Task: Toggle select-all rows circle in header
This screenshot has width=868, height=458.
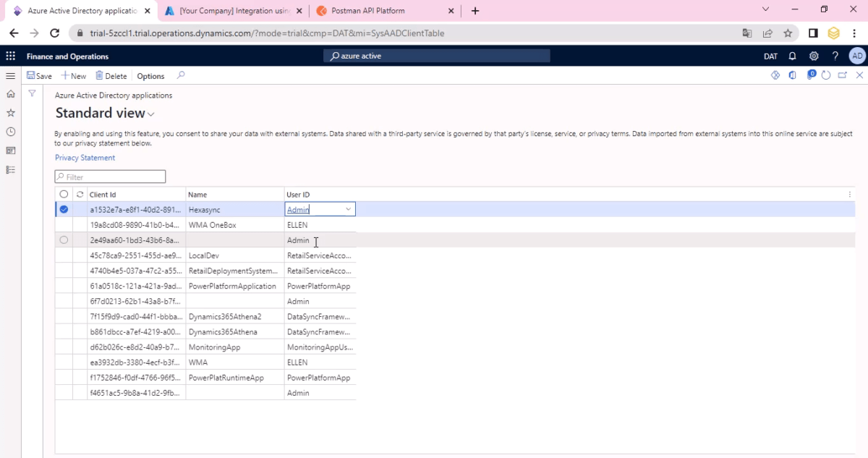Action: click(x=64, y=195)
